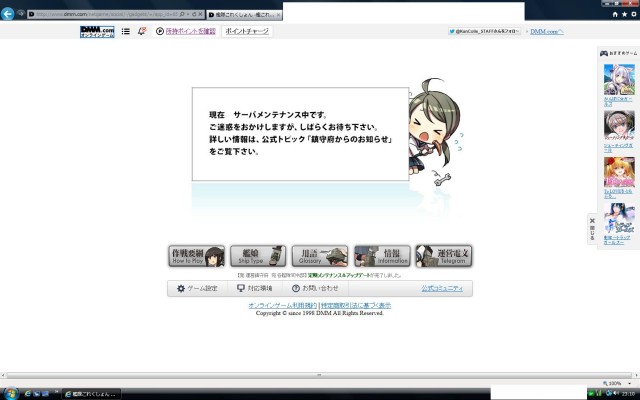
Task: Open the Favorites star icon
Action: pos(624,14)
